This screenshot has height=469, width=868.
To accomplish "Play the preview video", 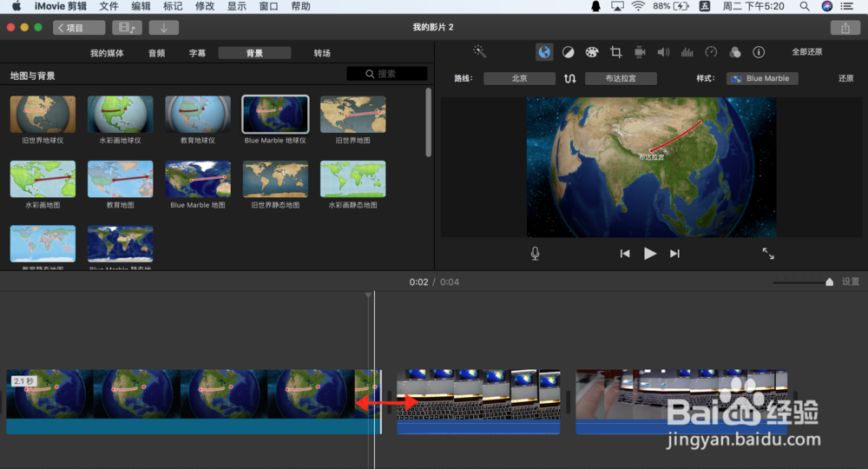I will [x=650, y=254].
